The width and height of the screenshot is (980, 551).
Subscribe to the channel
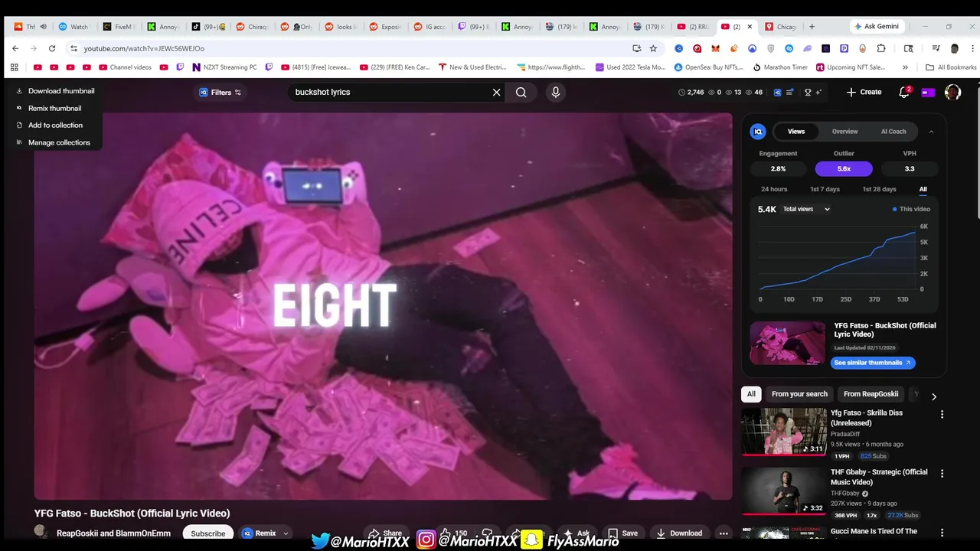(x=208, y=533)
